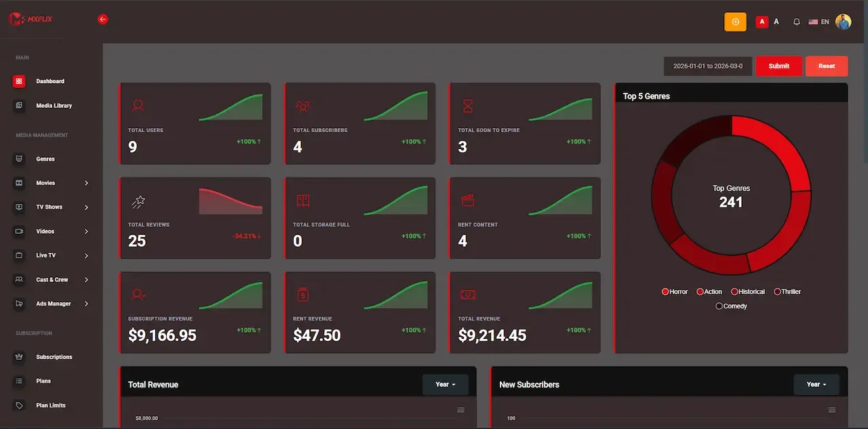Open the EN language selector
Viewport: 868px width, 429px height.
click(x=818, y=22)
